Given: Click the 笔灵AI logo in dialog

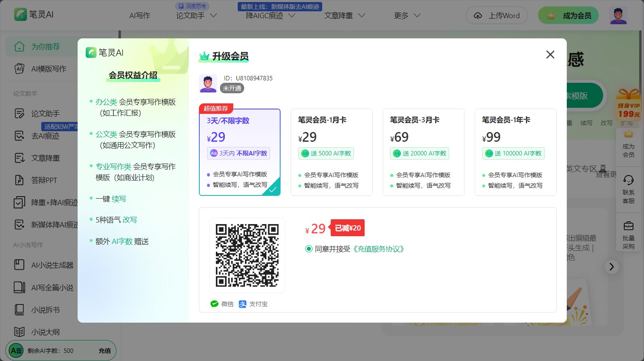Looking at the screenshot, I should (x=105, y=52).
